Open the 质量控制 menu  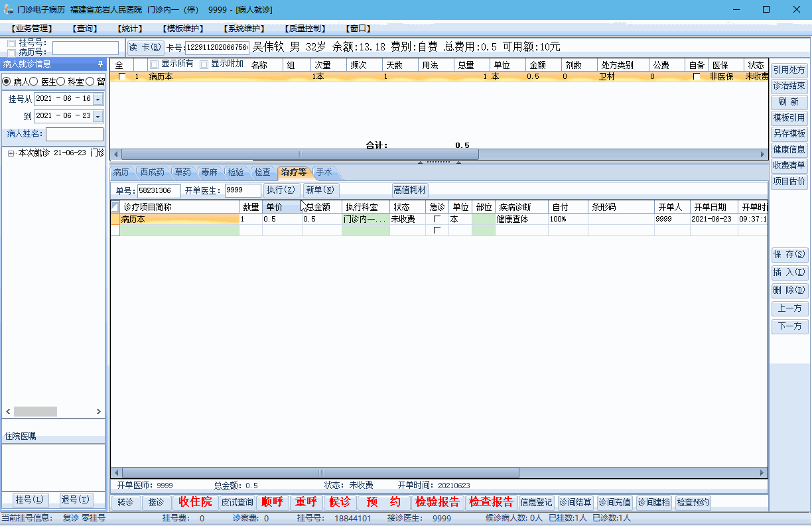tap(304, 29)
